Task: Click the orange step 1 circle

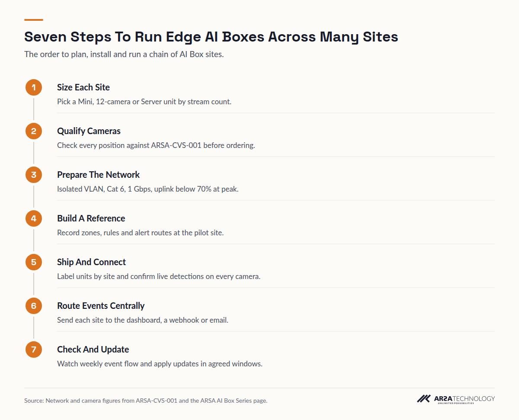Action: click(x=34, y=87)
